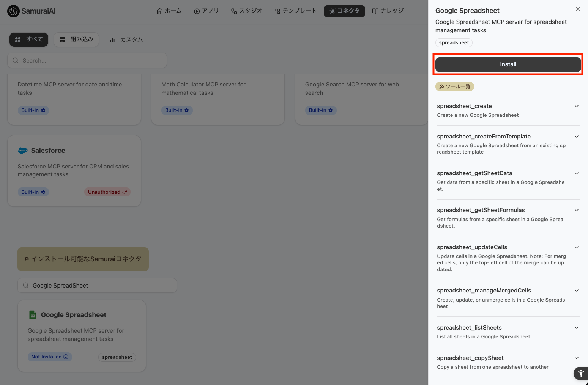
Task: Select the すべて filter
Action: pyautogui.click(x=28, y=39)
